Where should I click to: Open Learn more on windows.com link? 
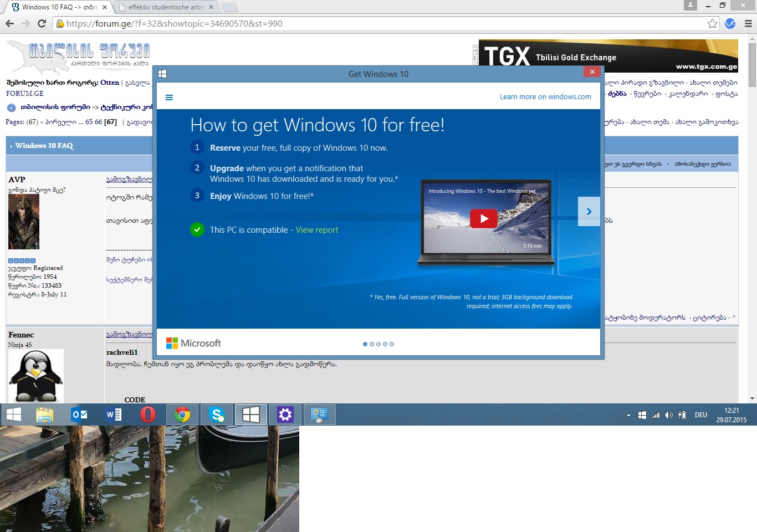pos(545,96)
